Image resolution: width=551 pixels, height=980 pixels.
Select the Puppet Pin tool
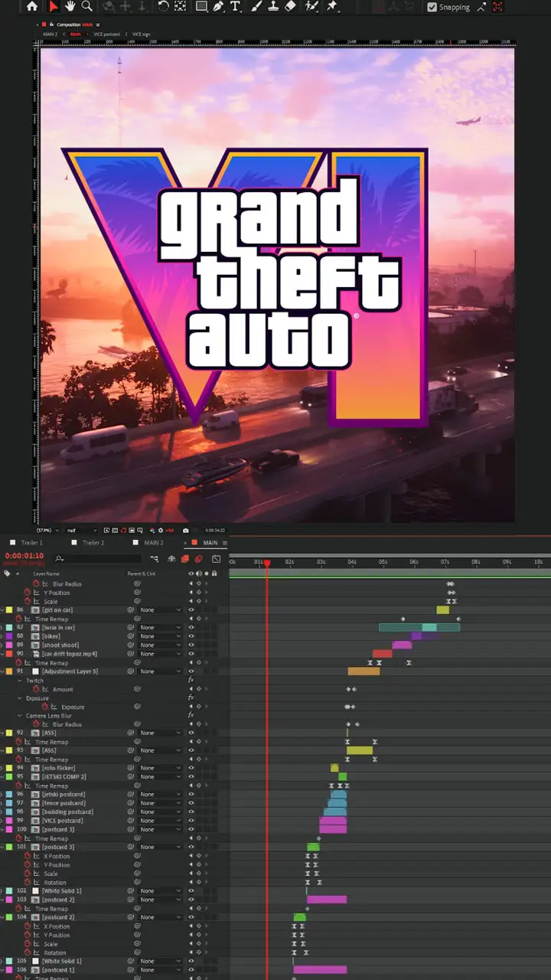tap(332, 6)
